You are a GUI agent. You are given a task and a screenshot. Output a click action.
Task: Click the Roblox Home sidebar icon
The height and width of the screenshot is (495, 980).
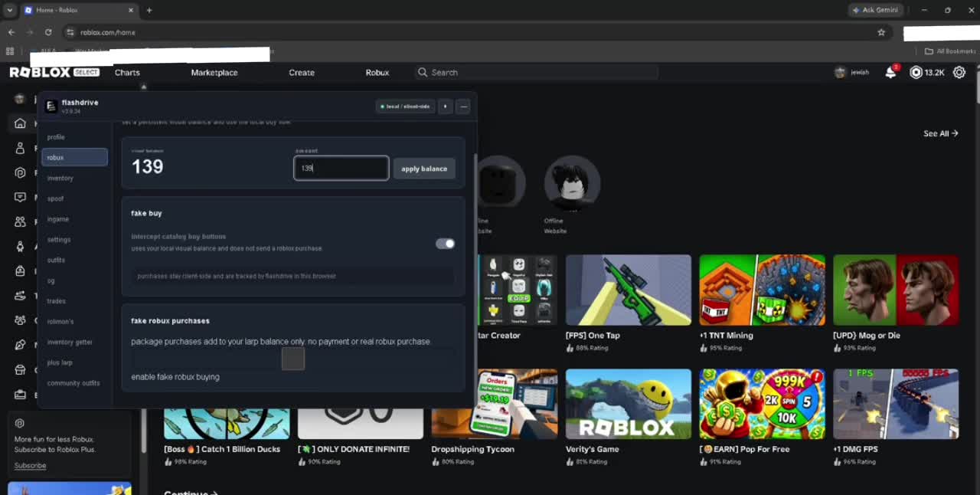[20, 123]
